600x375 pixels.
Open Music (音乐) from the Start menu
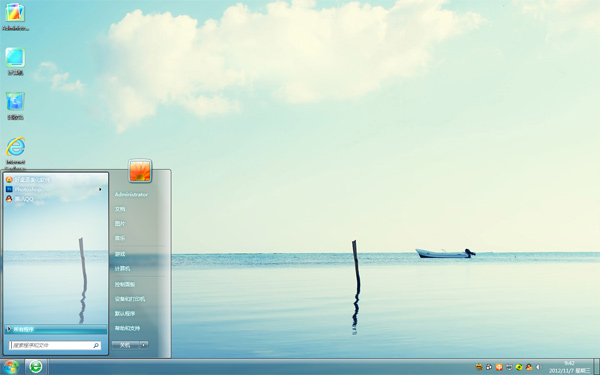pyautogui.click(x=120, y=238)
